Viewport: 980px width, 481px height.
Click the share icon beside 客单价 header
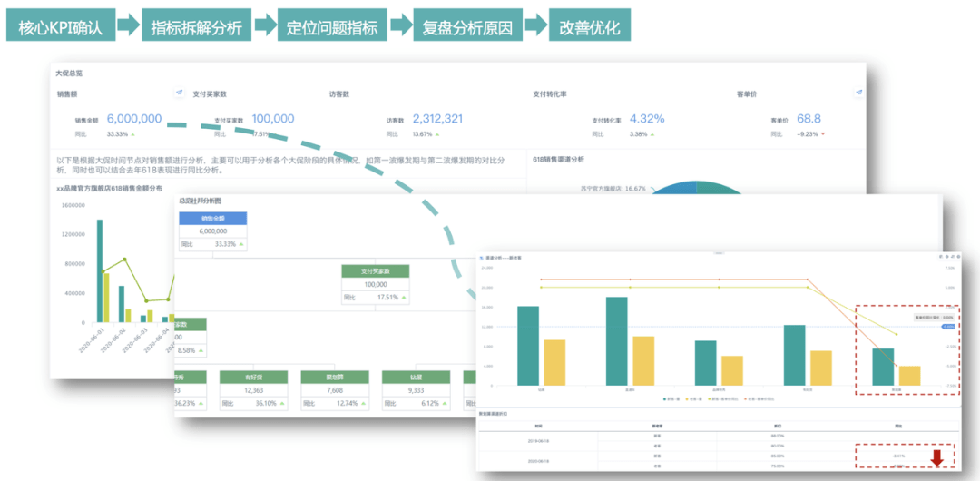[858, 93]
